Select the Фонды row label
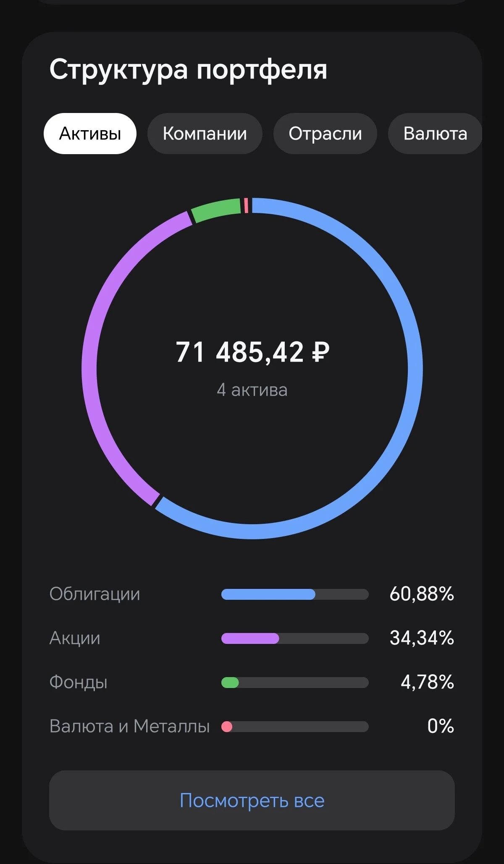504x864 pixels. (79, 682)
